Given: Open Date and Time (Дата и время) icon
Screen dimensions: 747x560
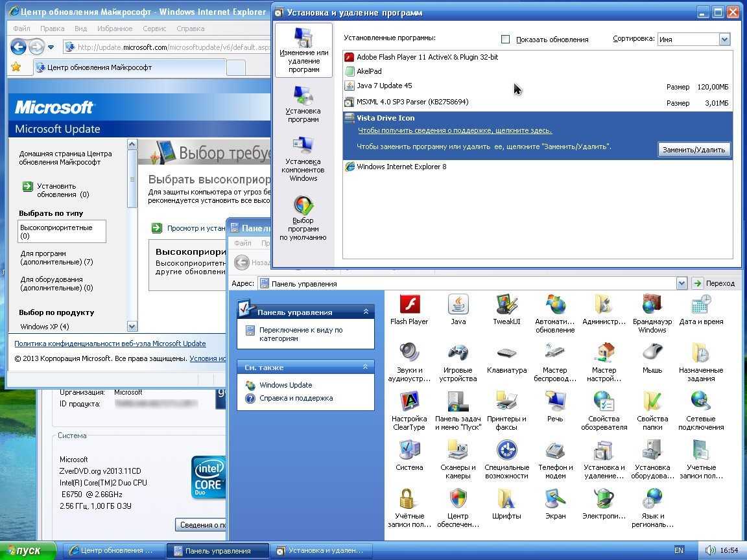Looking at the screenshot, I should tap(700, 305).
